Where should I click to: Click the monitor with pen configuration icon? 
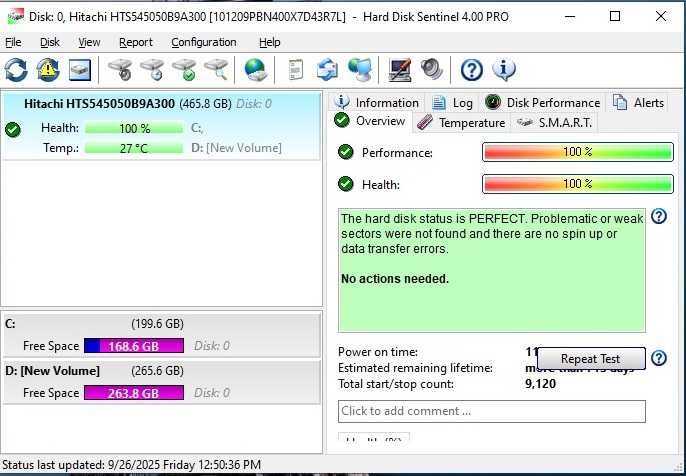400,70
